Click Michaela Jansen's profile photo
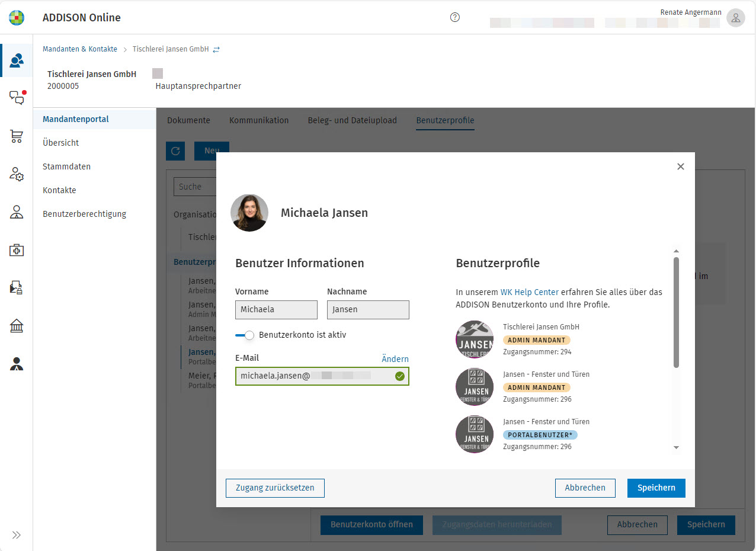Viewport: 756px width, 551px height. click(x=249, y=213)
